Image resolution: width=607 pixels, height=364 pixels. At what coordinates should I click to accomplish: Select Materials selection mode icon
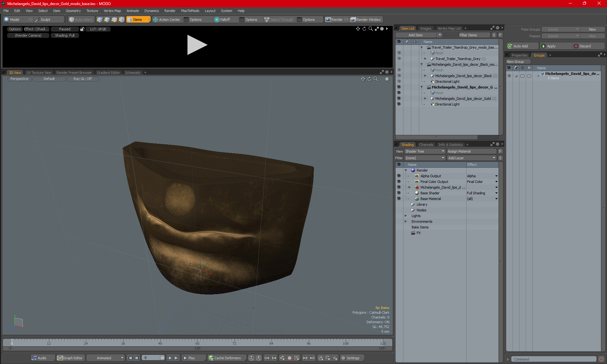121,20
